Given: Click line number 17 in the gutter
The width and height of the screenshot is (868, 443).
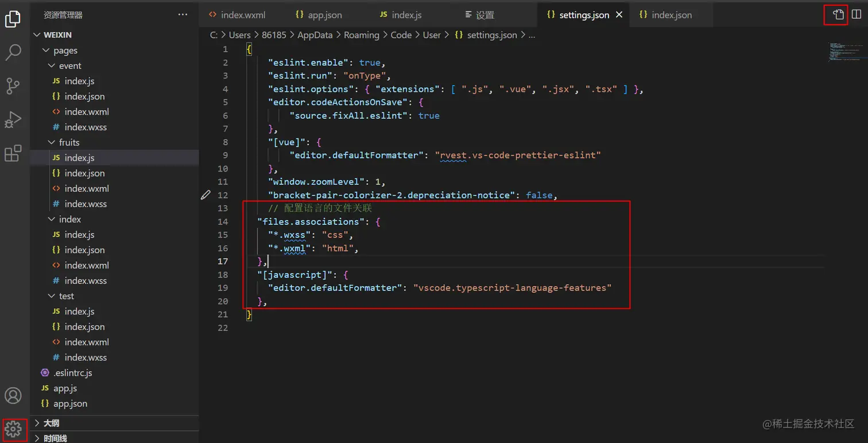Looking at the screenshot, I should (x=222, y=261).
